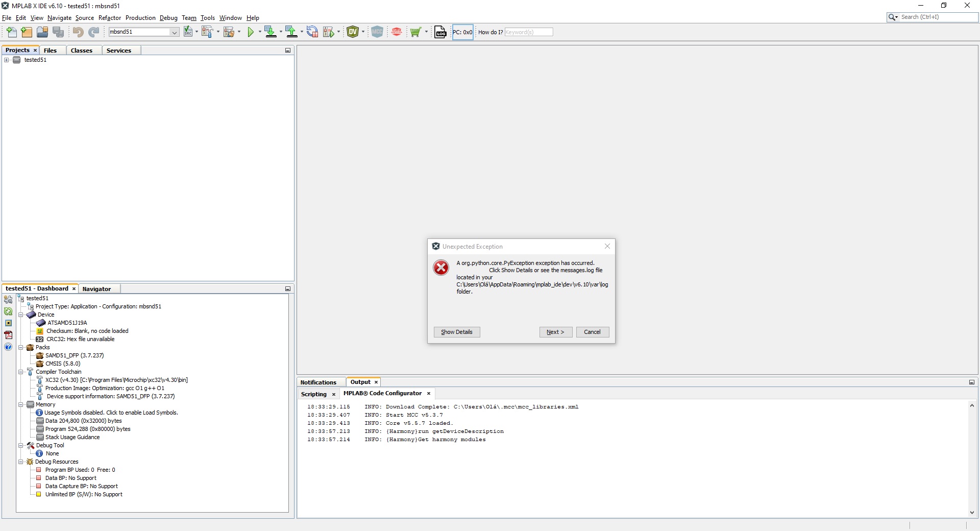Open the Production menu

coord(140,18)
